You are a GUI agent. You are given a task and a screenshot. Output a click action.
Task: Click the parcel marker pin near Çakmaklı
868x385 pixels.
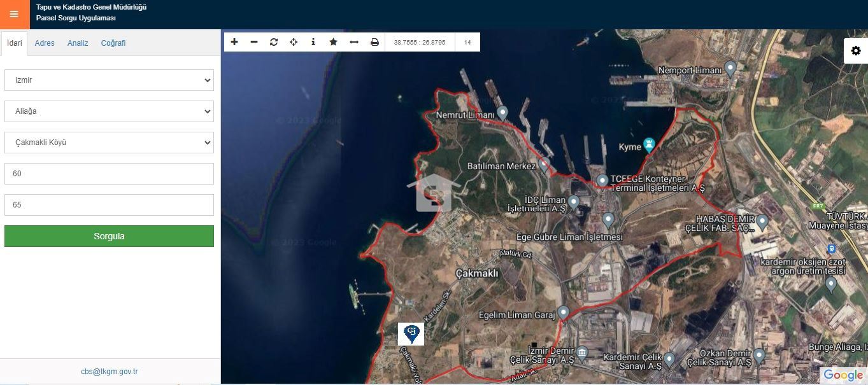tap(412, 333)
